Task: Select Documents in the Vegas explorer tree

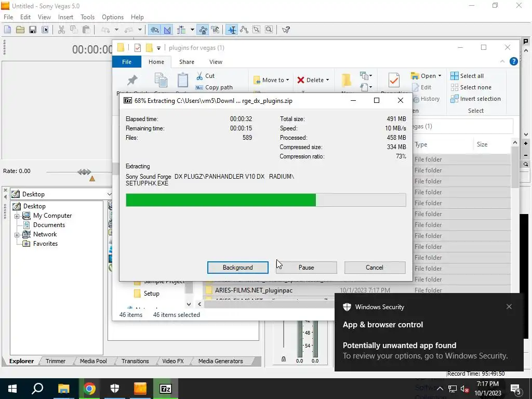Action: point(48,225)
